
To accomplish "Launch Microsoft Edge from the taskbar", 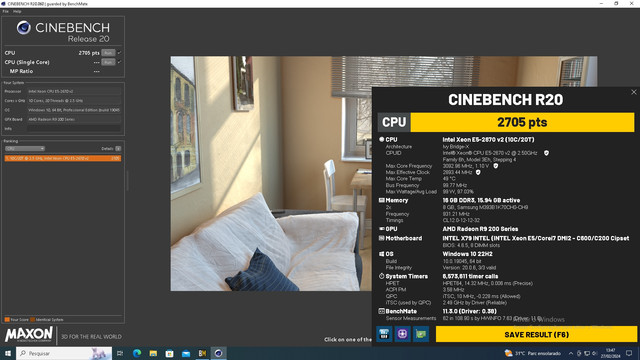I will tap(137, 353).
